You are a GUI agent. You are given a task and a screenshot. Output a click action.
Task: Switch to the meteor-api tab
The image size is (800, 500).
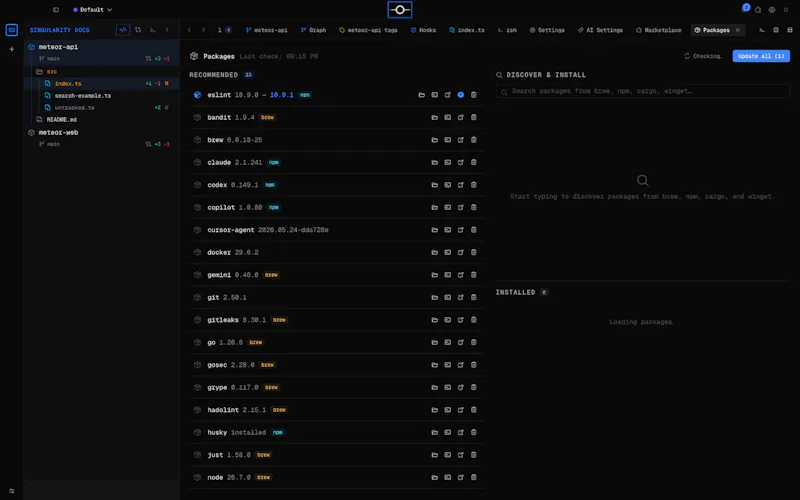[266, 30]
